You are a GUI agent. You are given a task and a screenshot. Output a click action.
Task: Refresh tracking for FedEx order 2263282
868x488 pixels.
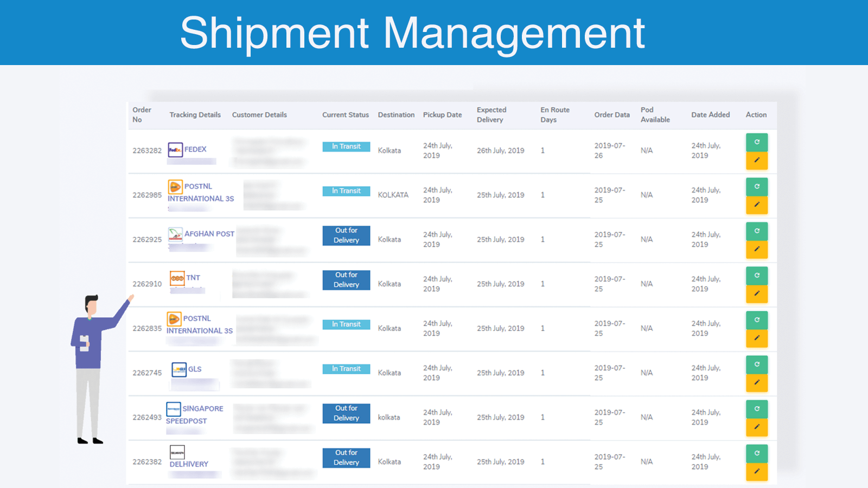(x=757, y=143)
